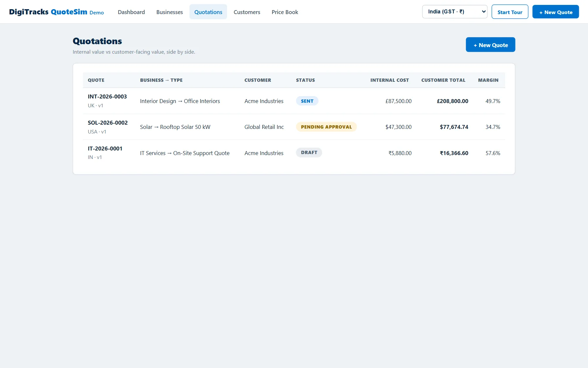Click Acme Industries in the IT-2026-0001 row
Screen dimensions: 588x368
tap(264, 153)
